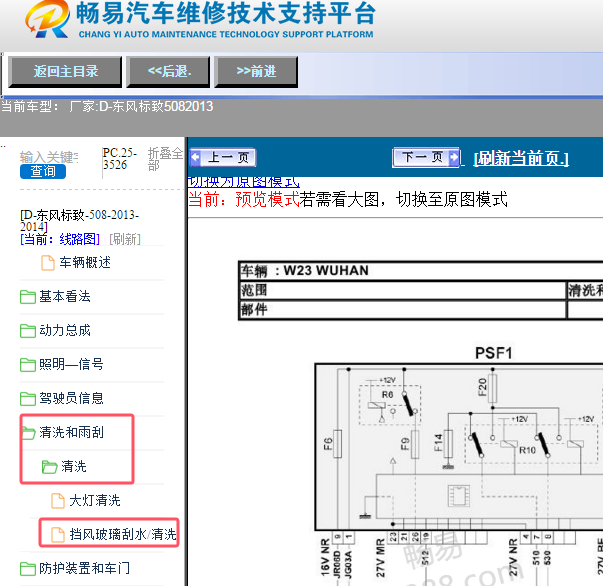Open 挡风玻璃刮水/清洗 document
This screenshot has height=586, width=603.
click(x=123, y=534)
